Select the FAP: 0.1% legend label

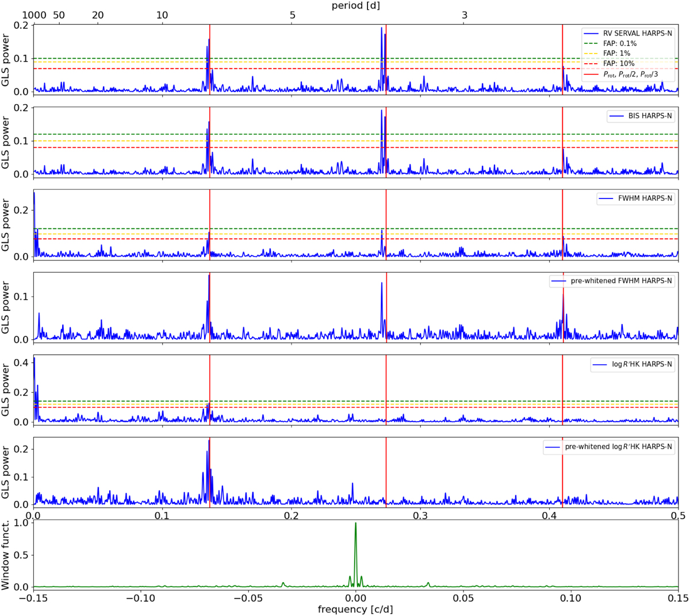(620, 44)
